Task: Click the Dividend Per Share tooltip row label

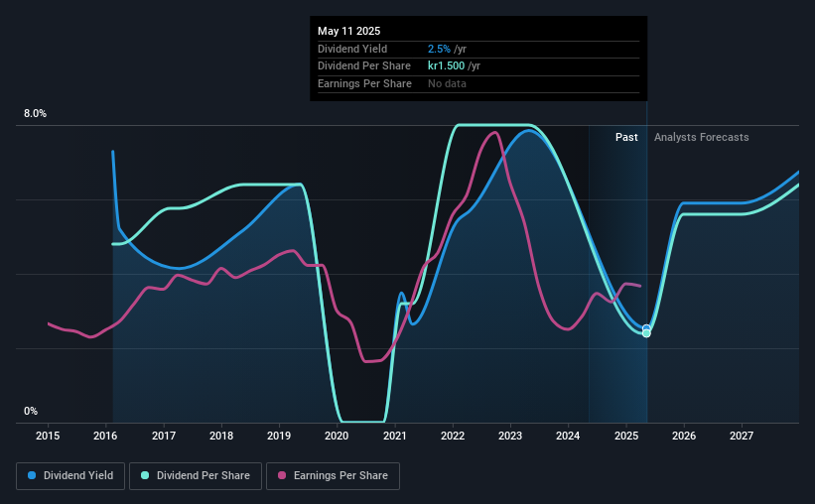Action: 364,66
